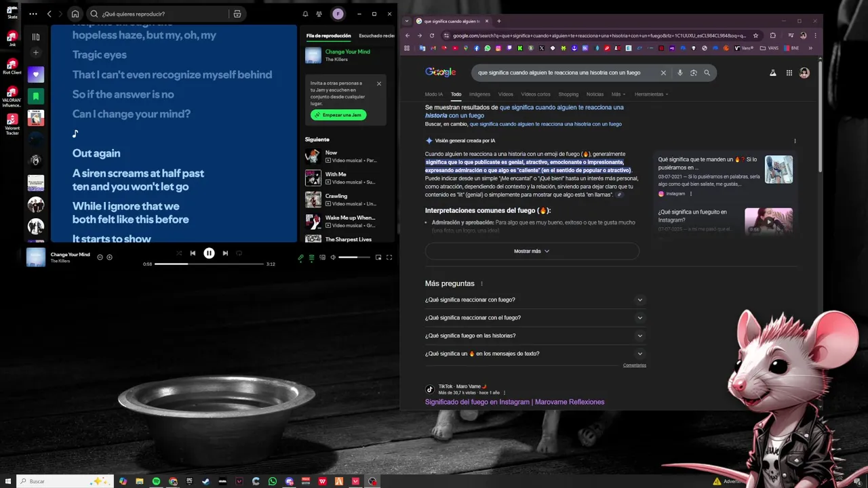Open new tab in Chrome
Viewport: 868px width, 488px height.
[x=498, y=21]
